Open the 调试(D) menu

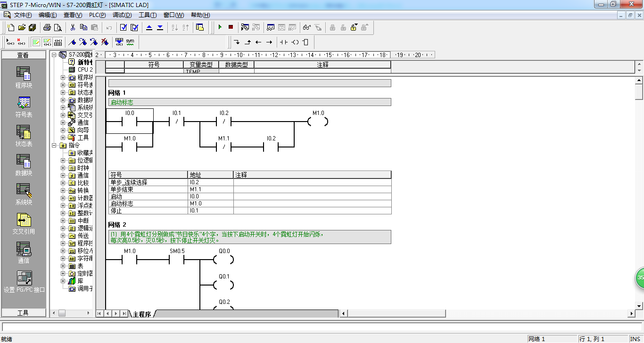pyautogui.click(x=122, y=15)
